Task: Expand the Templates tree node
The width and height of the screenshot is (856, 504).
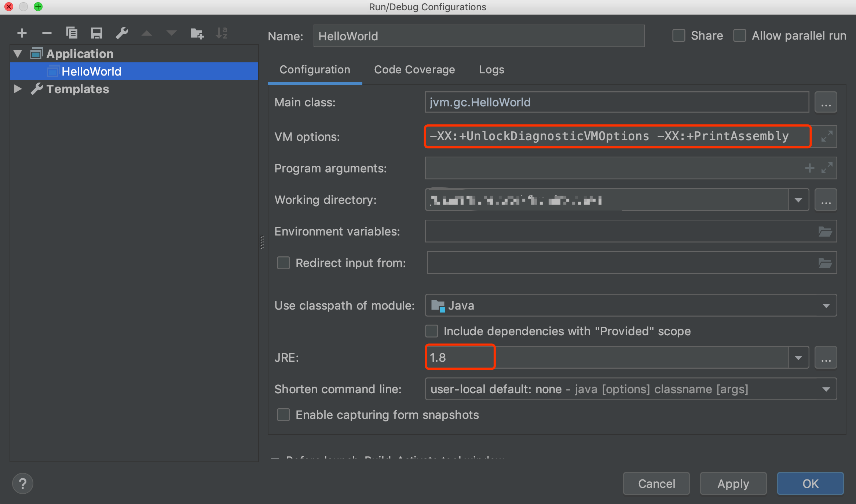Action: [x=18, y=89]
